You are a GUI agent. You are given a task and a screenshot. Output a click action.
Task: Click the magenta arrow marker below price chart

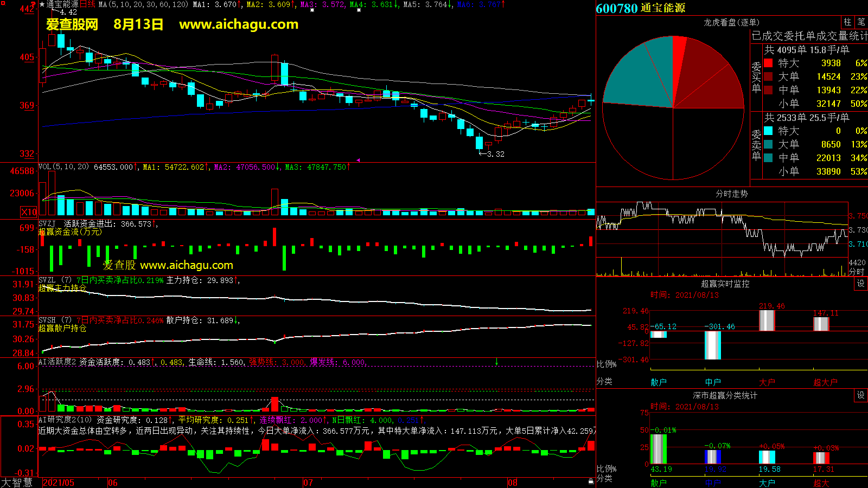pyautogui.click(x=358, y=160)
